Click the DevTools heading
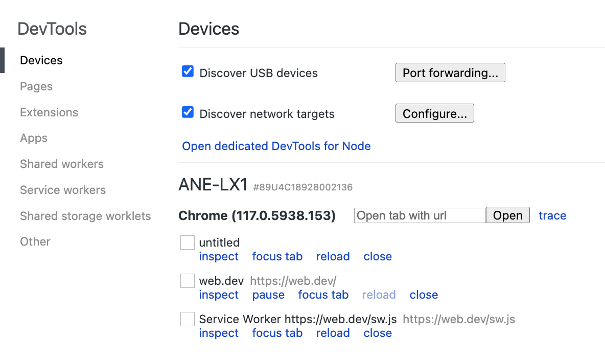 coord(52,29)
